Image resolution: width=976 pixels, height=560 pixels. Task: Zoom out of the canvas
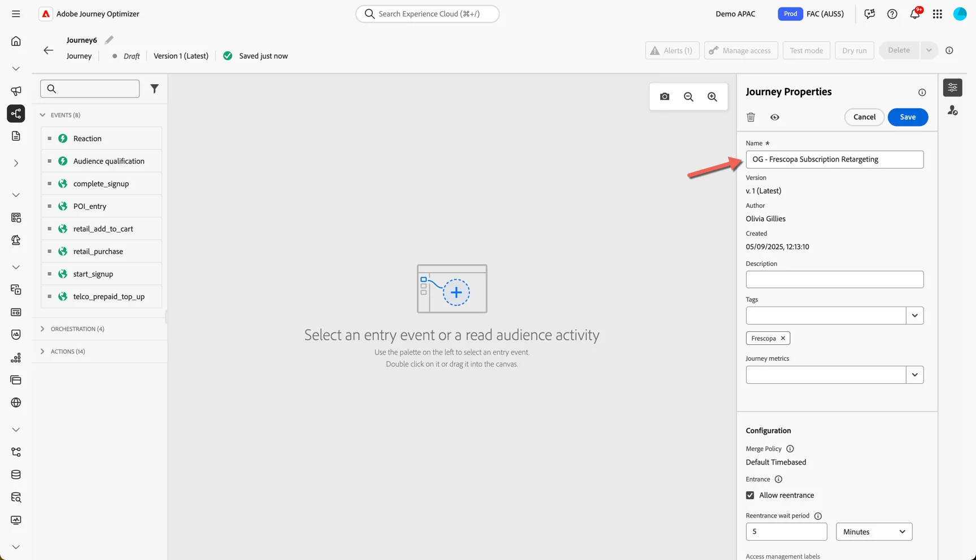[x=689, y=97]
